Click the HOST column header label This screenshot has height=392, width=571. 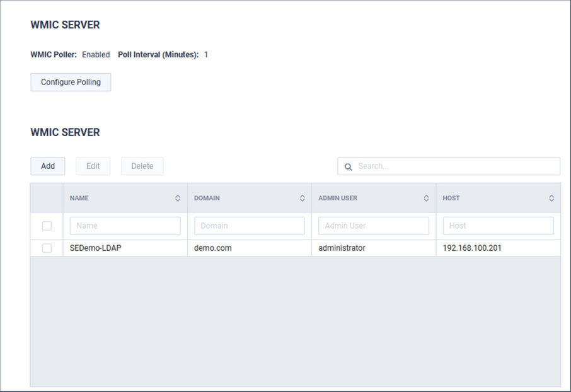tap(451, 198)
